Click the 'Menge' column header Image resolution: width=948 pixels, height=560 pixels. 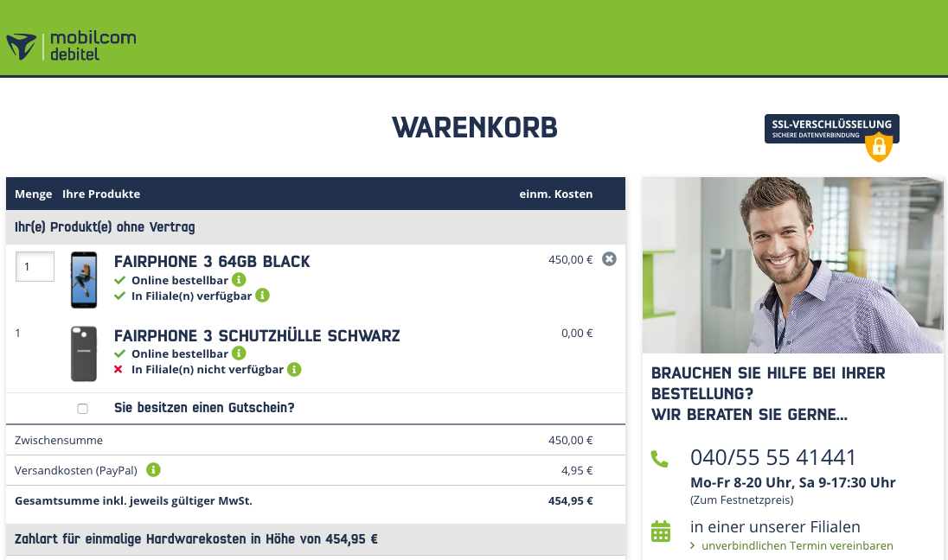pyautogui.click(x=33, y=194)
